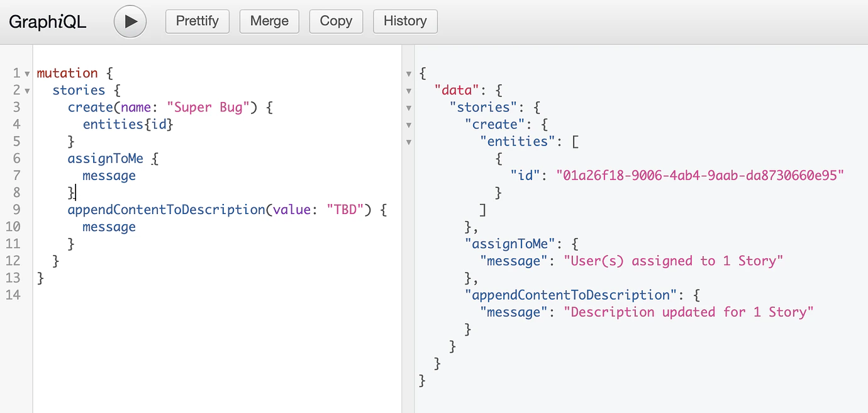Click the "create" key in results
This screenshot has width=868, height=413.
[495, 124]
